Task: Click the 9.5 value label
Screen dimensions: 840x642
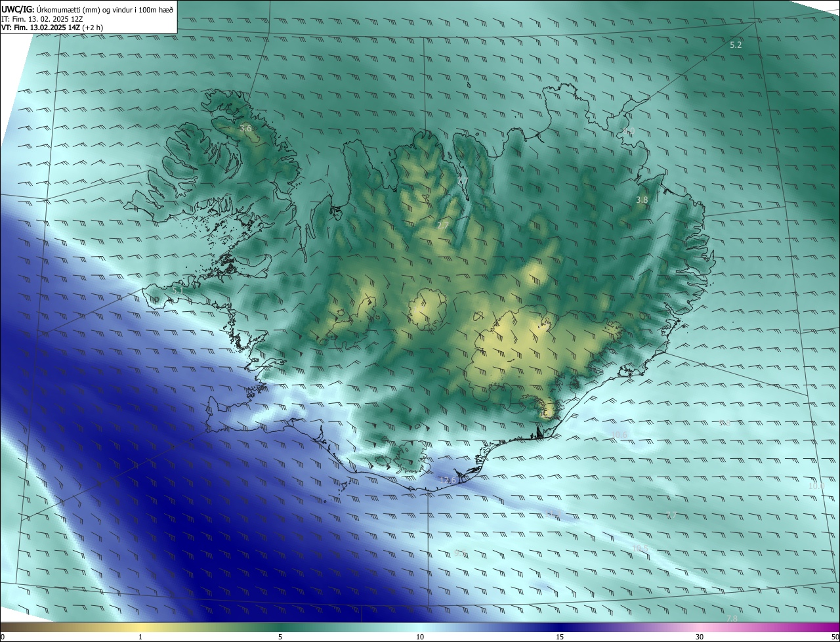Action: (x=460, y=553)
